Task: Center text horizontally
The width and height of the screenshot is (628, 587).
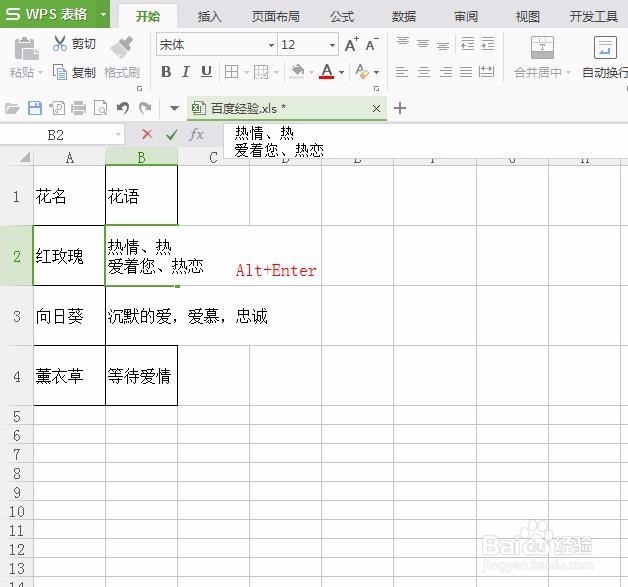Action: click(424, 72)
